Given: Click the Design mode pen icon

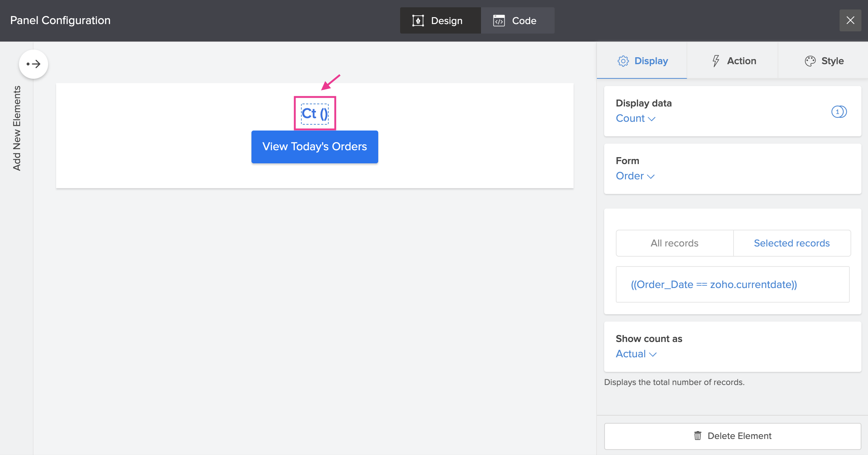Looking at the screenshot, I should click(x=418, y=21).
